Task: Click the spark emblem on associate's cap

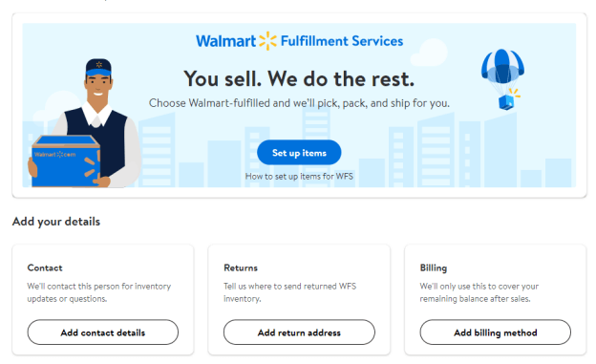Action: [x=98, y=64]
